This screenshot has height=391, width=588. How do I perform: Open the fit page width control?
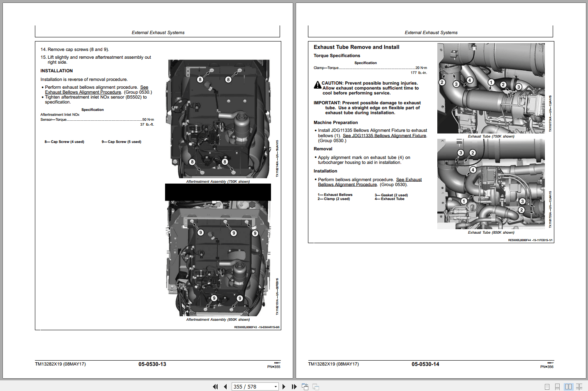click(305, 386)
